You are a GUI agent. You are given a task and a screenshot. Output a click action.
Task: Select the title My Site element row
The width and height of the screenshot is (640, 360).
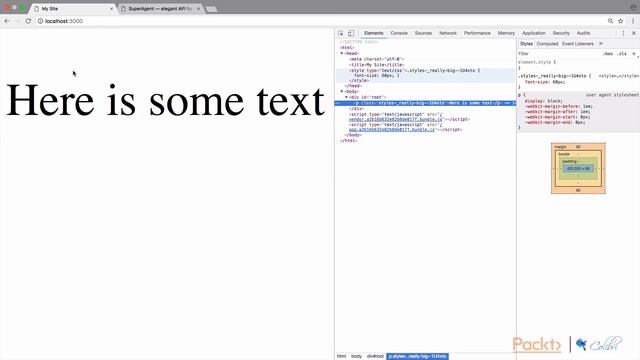coord(376,64)
